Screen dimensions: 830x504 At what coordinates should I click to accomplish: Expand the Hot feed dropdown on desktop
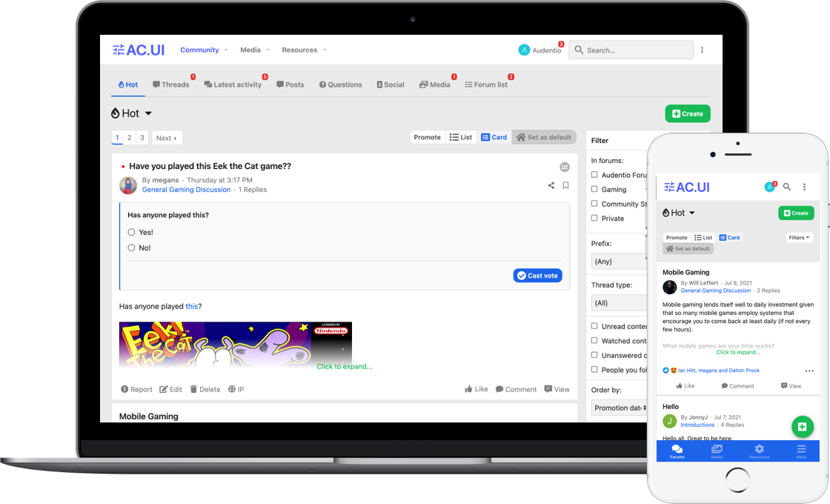pyautogui.click(x=148, y=113)
